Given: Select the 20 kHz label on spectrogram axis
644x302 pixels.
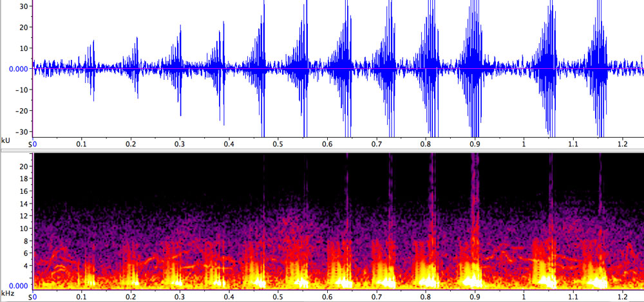Looking at the screenshot, I should pyautogui.click(x=24, y=166).
